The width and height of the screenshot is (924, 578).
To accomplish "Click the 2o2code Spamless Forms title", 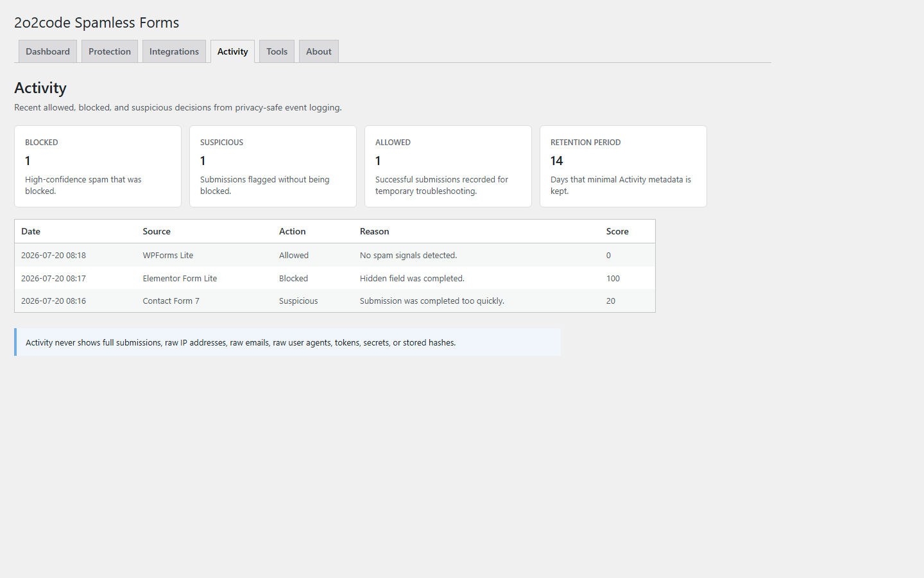I will click(96, 22).
